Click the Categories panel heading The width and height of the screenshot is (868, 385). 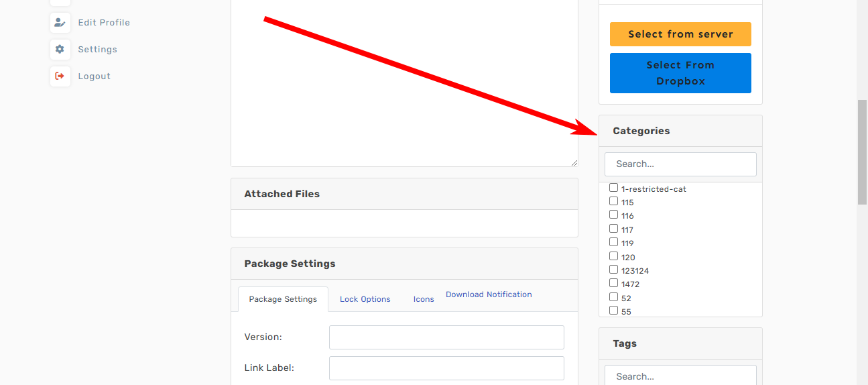click(x=680, y=131)
